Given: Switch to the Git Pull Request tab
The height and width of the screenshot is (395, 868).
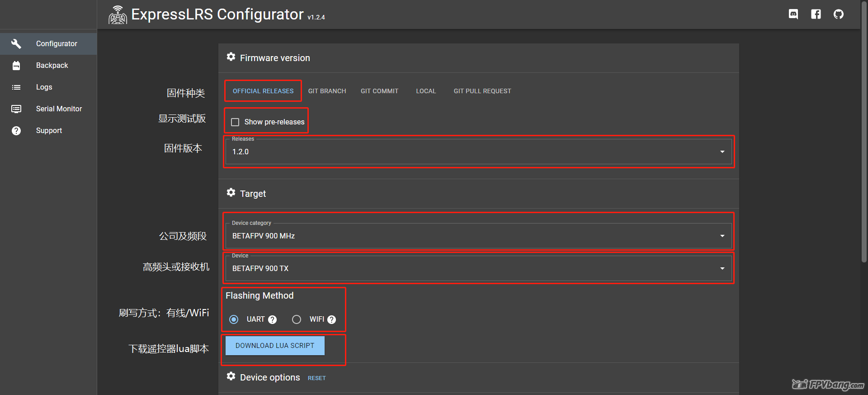Looking at the screenshot, I should coord(482,91).
